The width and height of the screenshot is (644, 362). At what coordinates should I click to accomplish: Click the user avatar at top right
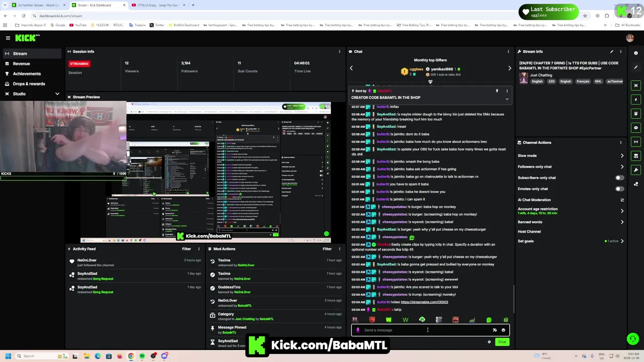point(630,38)
